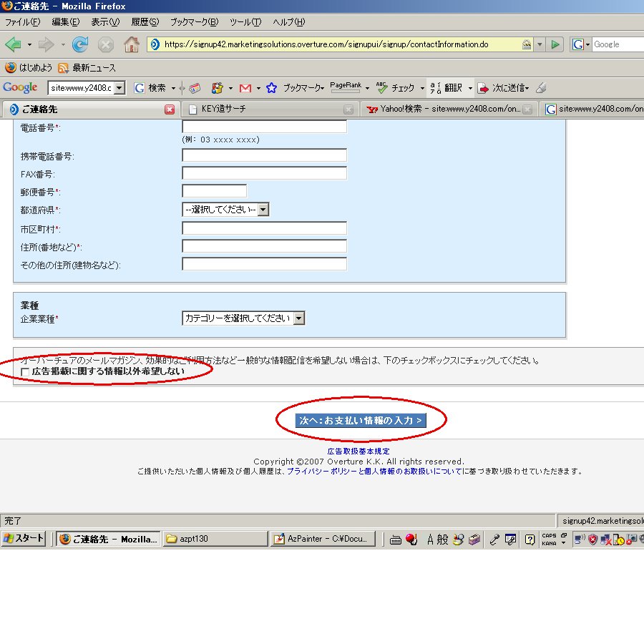Check 広告掲載に関する情報以外希望しない checkbox

pyautogui.click(x=26, y=372)
